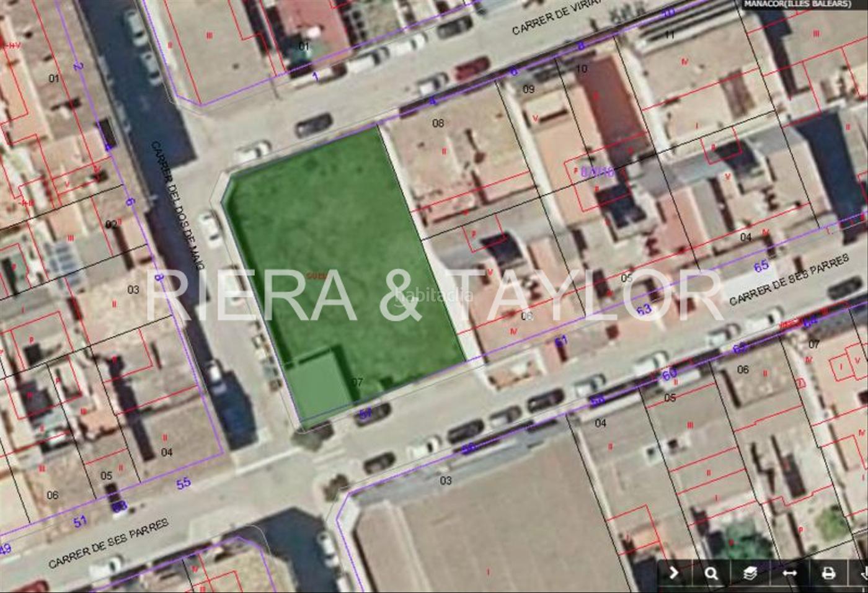The height and width of the screenshot is (593, 868).
Task: Select parcel number 09 on the map
Action: [528, 89]
